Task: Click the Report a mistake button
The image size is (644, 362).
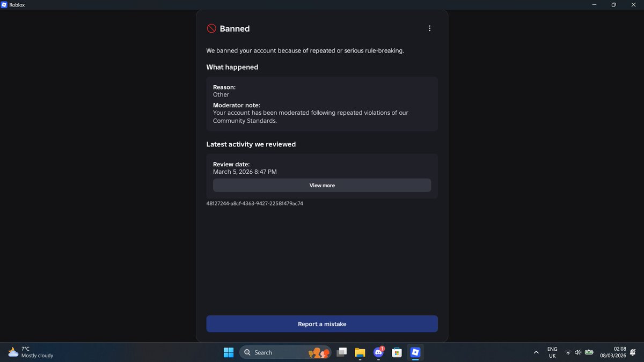Action: (x=322, y=324)
